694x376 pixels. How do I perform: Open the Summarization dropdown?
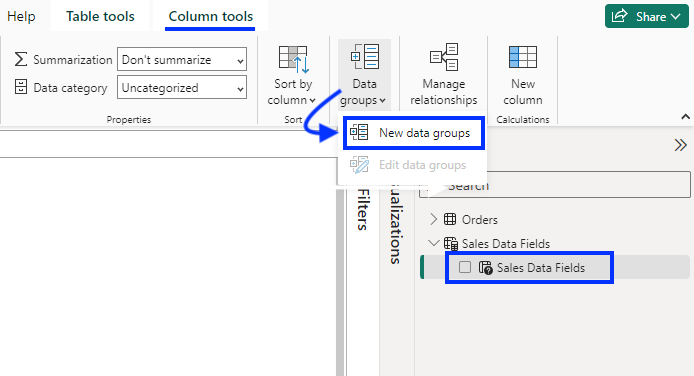tap(182, 59)
